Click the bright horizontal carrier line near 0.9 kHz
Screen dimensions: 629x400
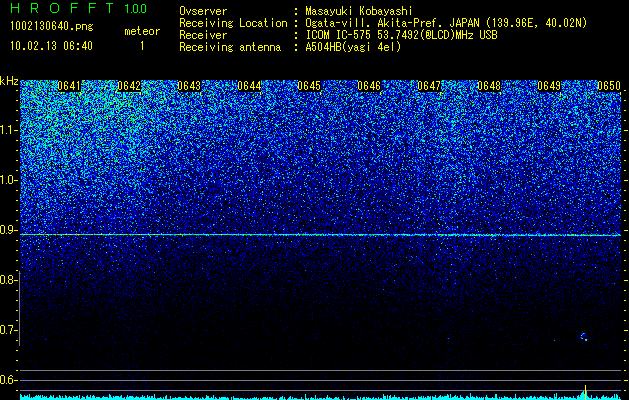click(x=321, y=235)
